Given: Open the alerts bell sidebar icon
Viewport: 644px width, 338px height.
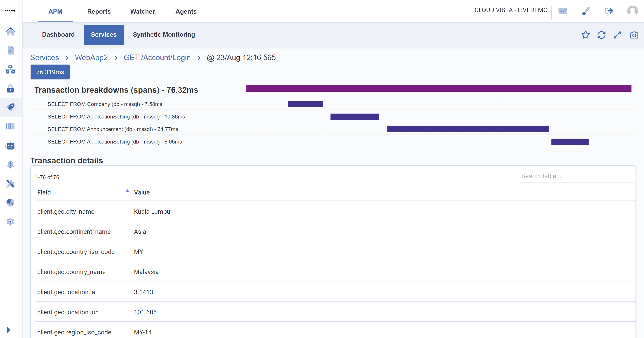Looking at the screenshot, I should (10, 165).
